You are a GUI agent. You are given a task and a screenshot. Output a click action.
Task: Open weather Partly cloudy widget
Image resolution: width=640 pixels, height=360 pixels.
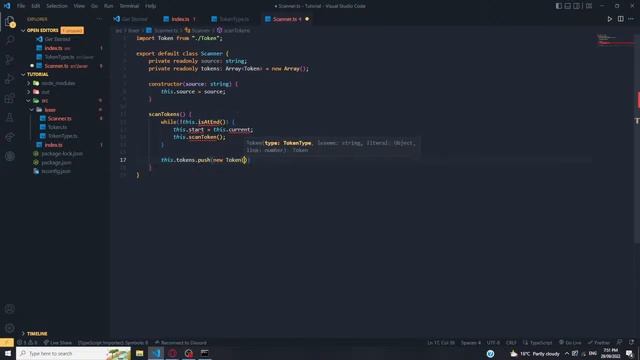pos(535,353)
